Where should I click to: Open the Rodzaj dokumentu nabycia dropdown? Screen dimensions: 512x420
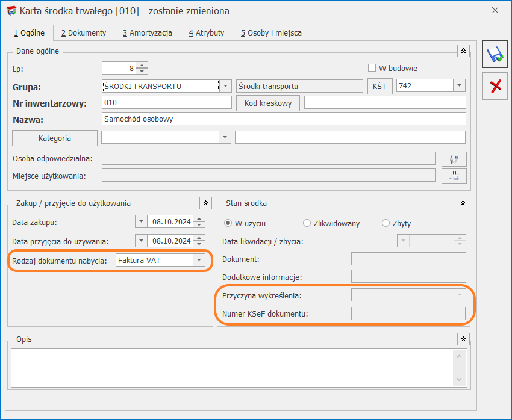[x=199, y=260]
